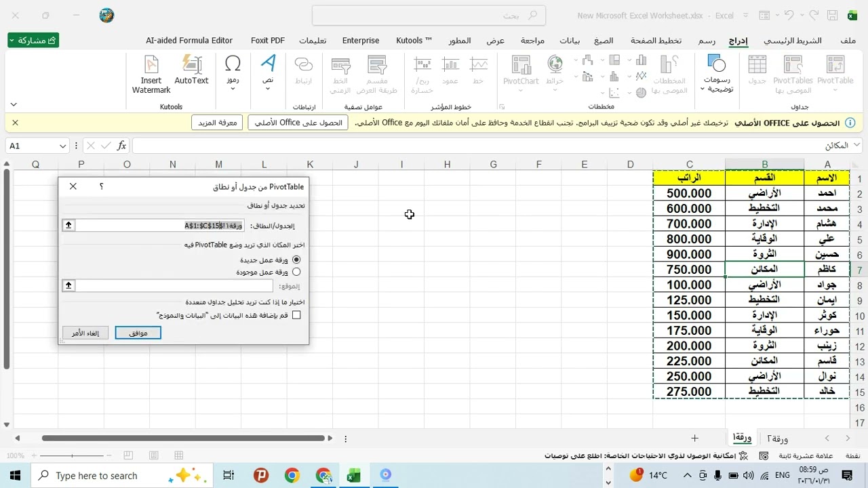Open the Text (نص) group
Viewport: 868px width, 488px height.
268,73
